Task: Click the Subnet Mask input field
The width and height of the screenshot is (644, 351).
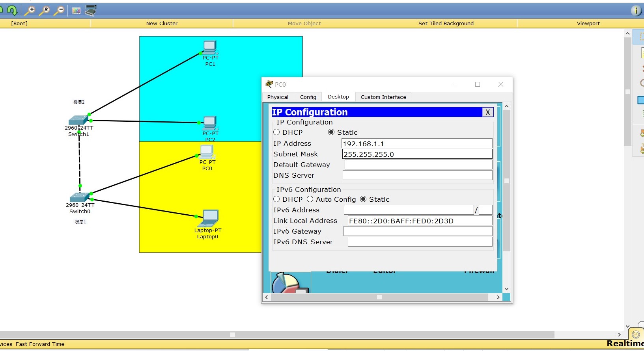Action: pos(417,154)
